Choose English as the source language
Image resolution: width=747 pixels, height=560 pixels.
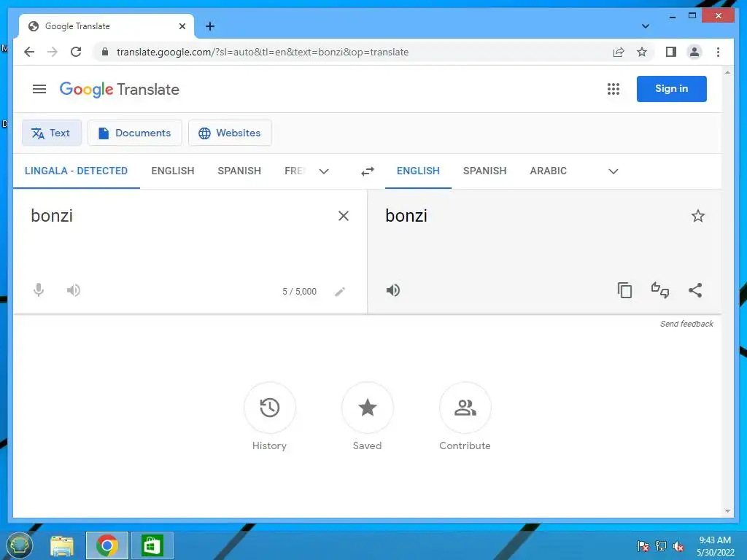click(x=173, y=171)
